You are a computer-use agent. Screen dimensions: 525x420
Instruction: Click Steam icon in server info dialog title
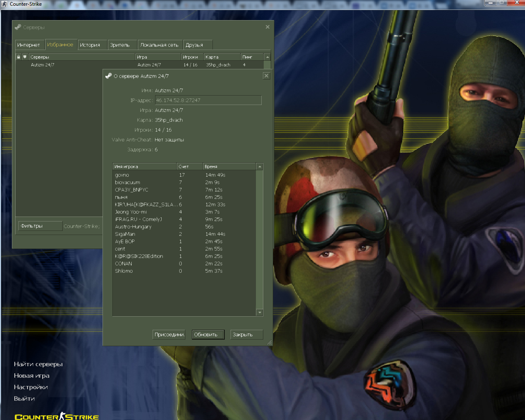pos(109,76)
